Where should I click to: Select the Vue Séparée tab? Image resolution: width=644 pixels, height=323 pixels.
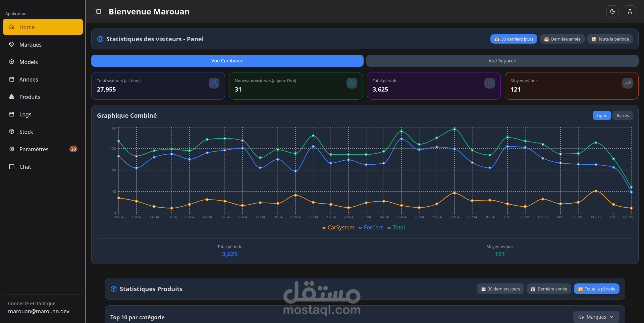[502, 61]
